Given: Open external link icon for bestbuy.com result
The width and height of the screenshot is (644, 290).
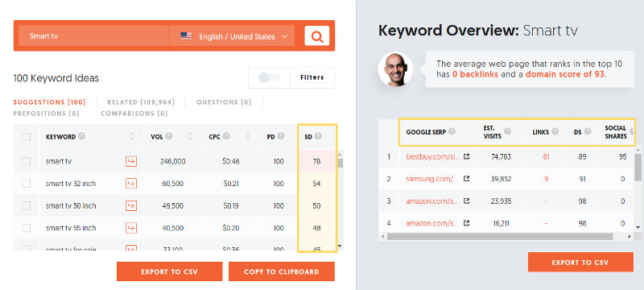Looking at the screenshot, I should pos(466,156).
